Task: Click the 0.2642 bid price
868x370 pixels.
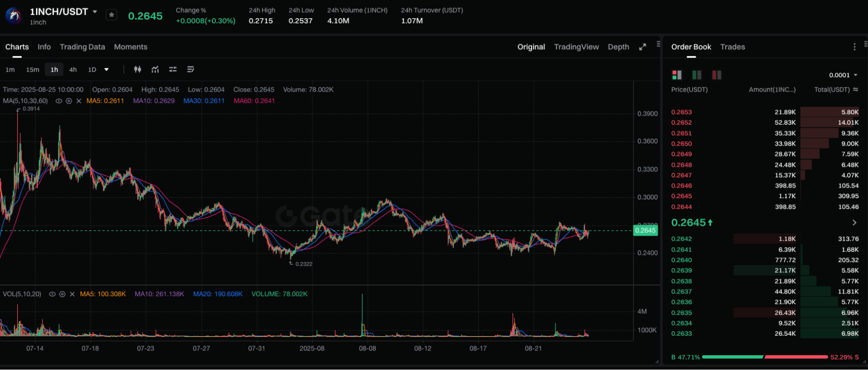Action: pyautogui.click(x=681, y=239)
